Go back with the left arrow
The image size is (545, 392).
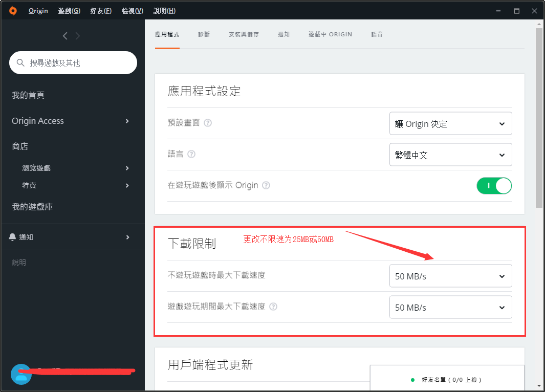(65, 36)
